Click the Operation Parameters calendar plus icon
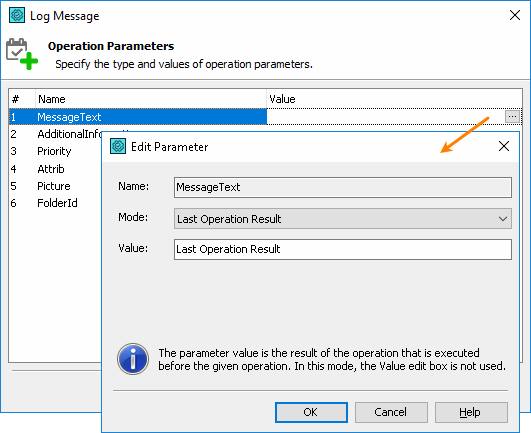531x433 pixels. 22,54
